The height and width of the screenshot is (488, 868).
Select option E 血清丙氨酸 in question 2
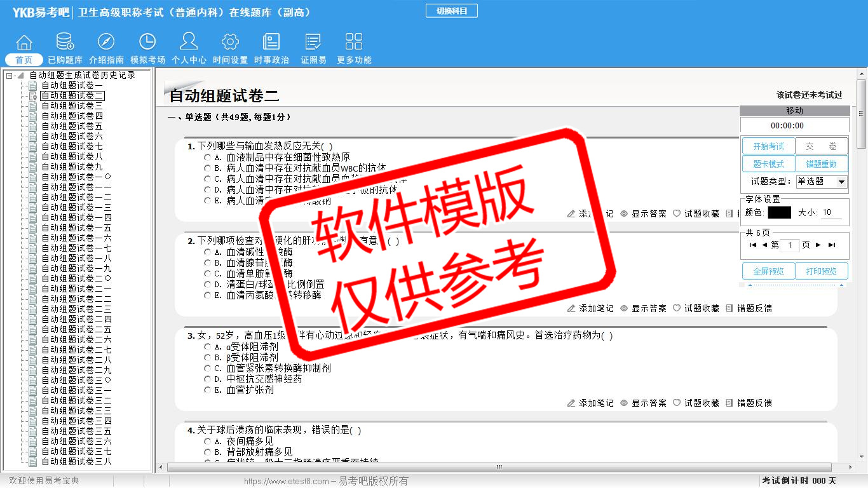208,295
